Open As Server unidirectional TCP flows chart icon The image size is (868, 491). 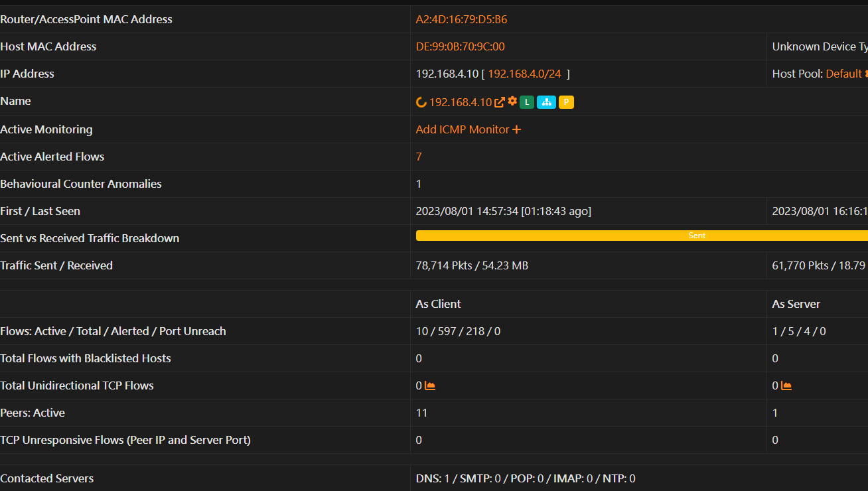pos(786,386)
